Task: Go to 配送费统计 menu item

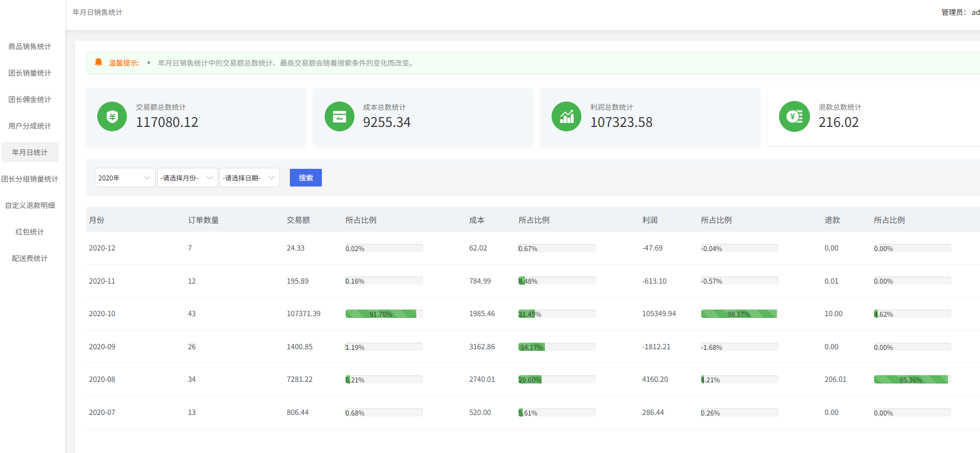Action: click(x=30, y=258)
